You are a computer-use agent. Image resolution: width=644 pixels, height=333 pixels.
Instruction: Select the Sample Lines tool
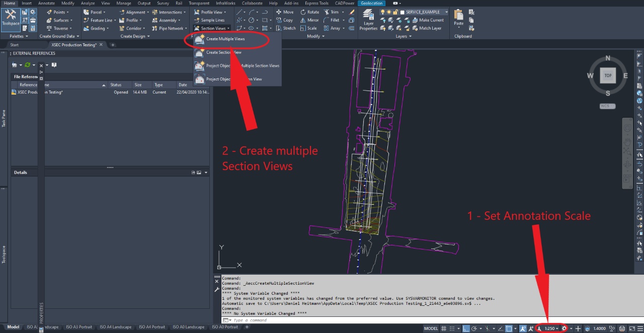click(x=212, y=20)
